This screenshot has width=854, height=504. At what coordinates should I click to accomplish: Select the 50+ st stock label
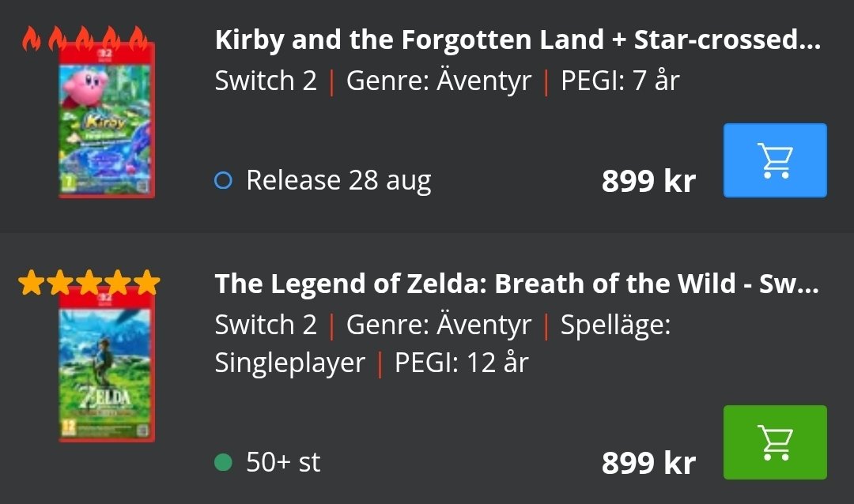click(283, 462)
